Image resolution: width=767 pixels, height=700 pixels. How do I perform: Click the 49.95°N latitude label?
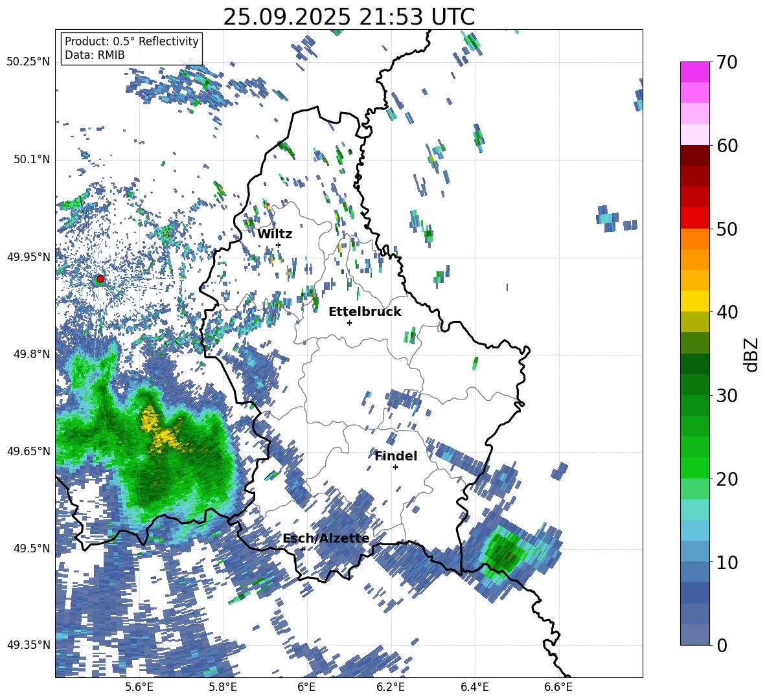click(x=29, y=256)
